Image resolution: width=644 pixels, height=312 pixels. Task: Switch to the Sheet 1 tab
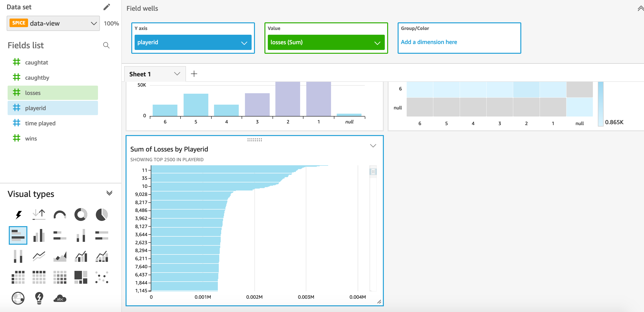point(140,74)
